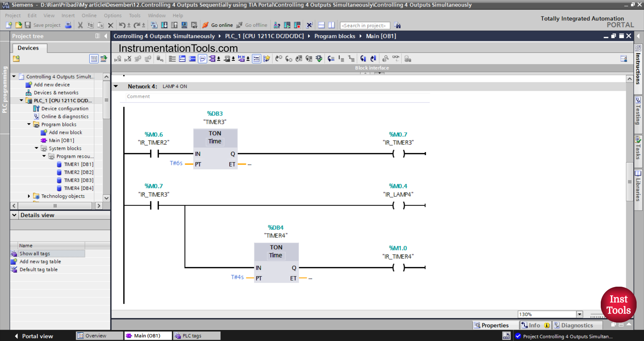Collapse the Network 4 ladder rung

pyautogui.click(x=116, y=86)
